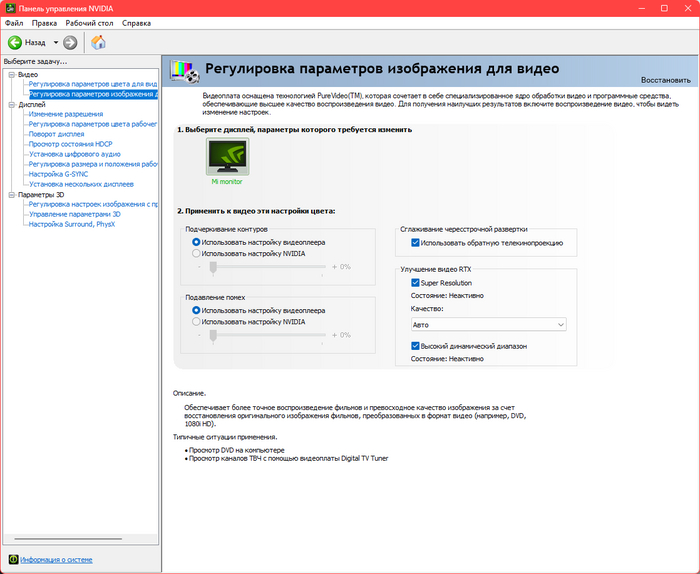Collapse the Видео tree node
700x574 pixels.
coord(12,75)
